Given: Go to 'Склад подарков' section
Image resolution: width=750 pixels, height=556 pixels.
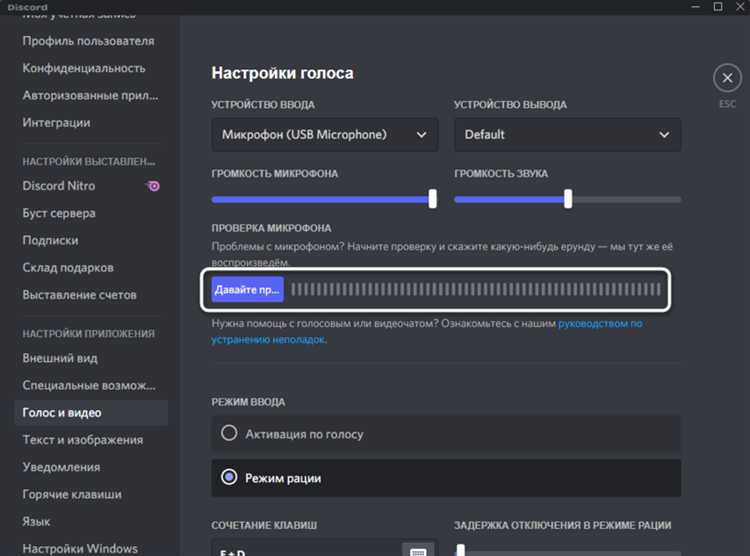Looking at the screenshot, I should [68, 267].
